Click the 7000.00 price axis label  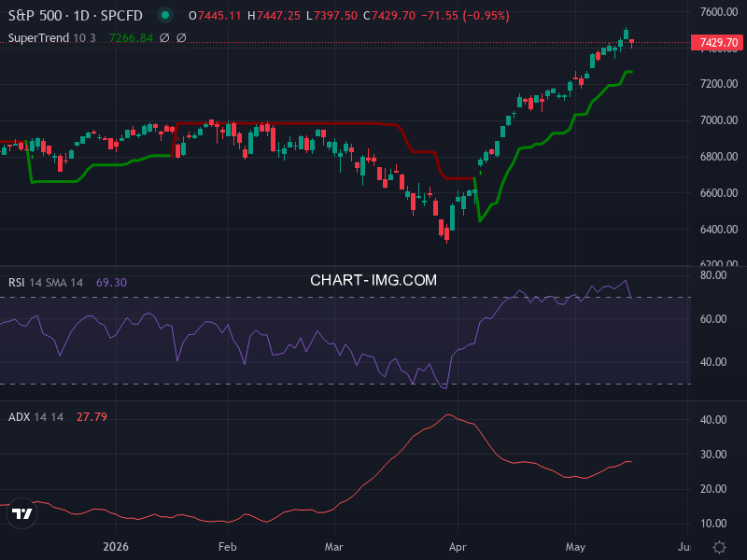(719, 120)
